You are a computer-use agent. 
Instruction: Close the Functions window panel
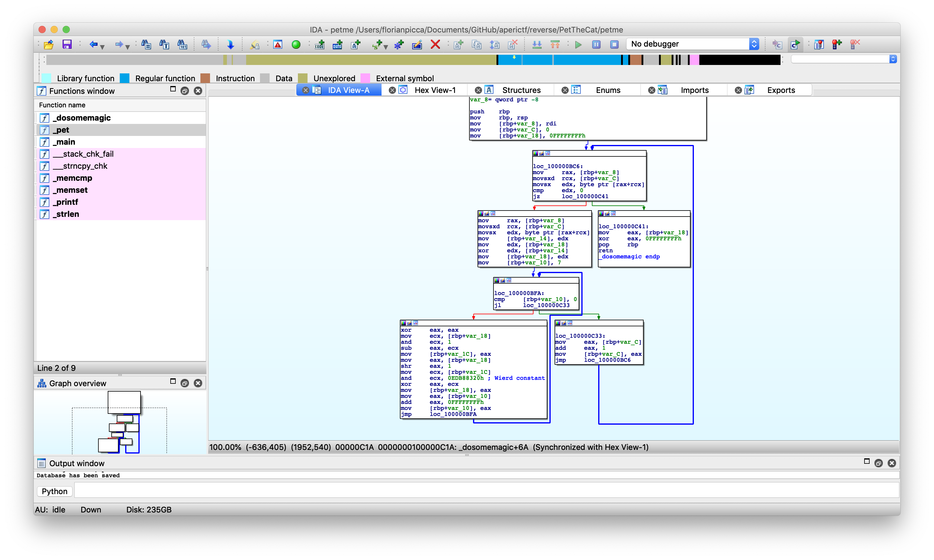point(198,91)
